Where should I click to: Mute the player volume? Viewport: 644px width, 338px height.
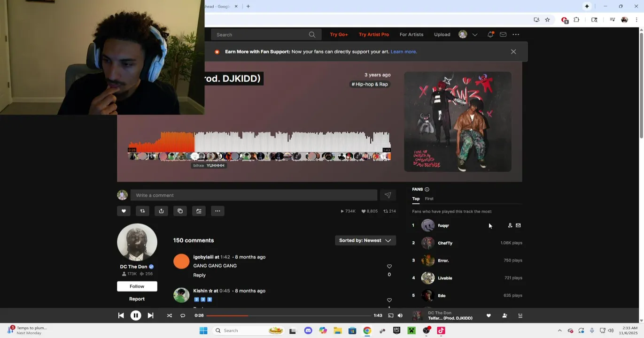(x=400, y=316)
